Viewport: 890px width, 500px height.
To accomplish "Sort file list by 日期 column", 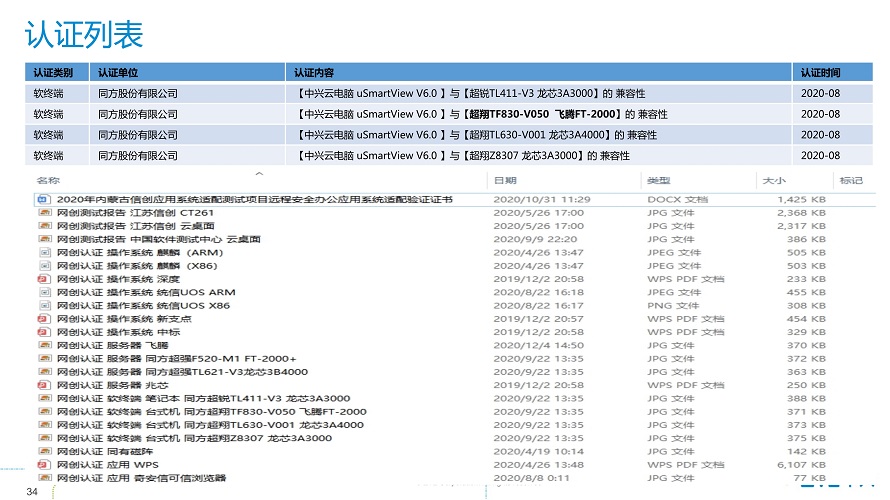I will click(505, 180).
